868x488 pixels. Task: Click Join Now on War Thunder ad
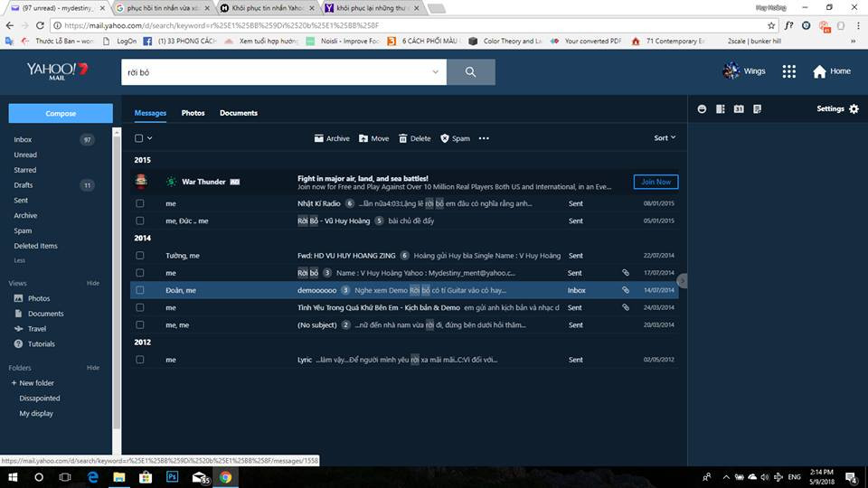click(x=656, y=182)
